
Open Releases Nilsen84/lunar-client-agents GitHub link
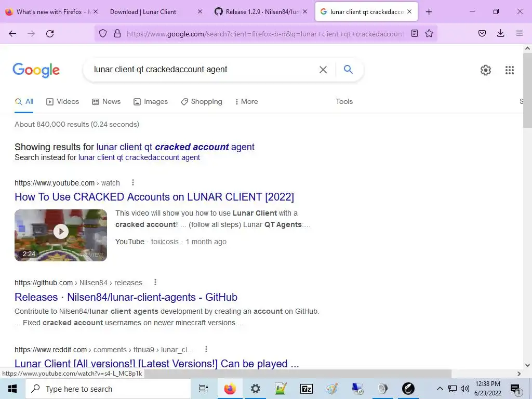[126, 297]
